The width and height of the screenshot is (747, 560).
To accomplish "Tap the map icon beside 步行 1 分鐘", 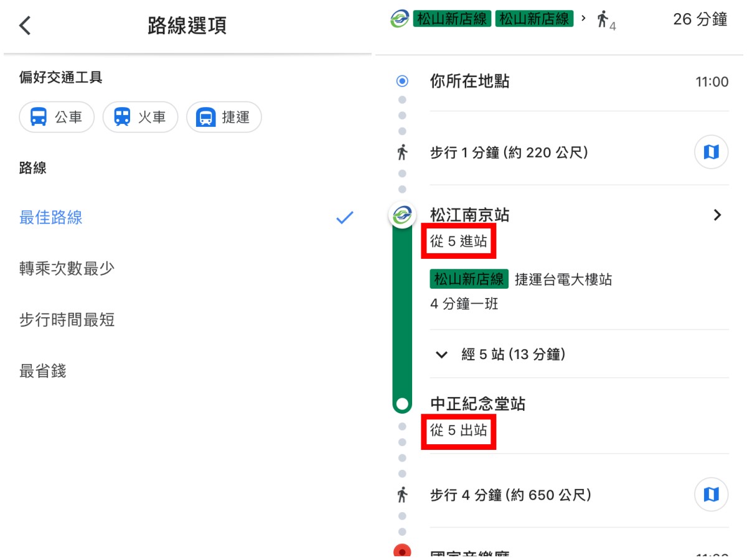I will tap(711, 152).
